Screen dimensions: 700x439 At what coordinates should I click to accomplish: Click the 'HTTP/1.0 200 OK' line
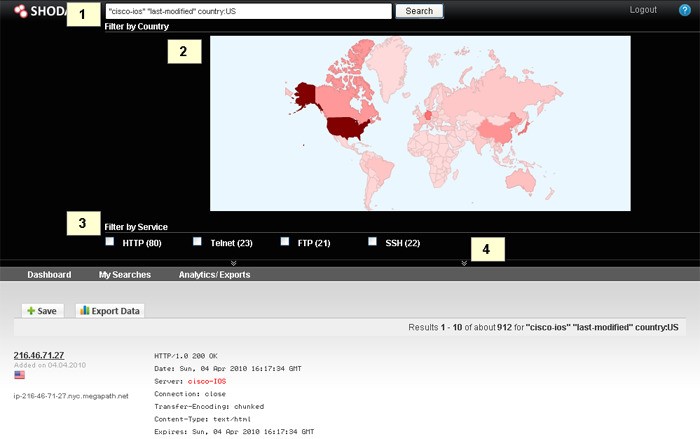[186, 356]
